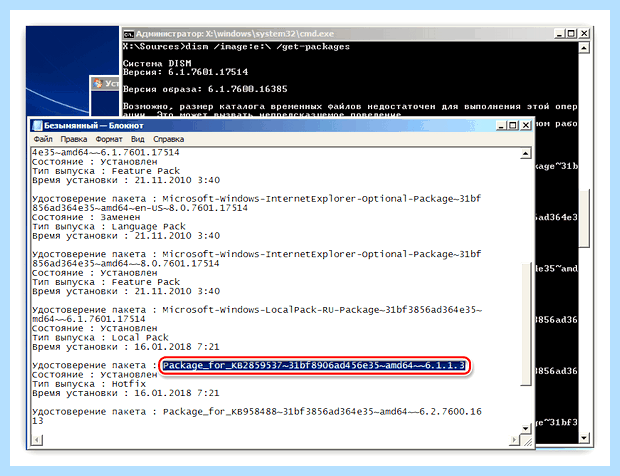Click the selected Package_for_KB2859537 text

point(314,366)
